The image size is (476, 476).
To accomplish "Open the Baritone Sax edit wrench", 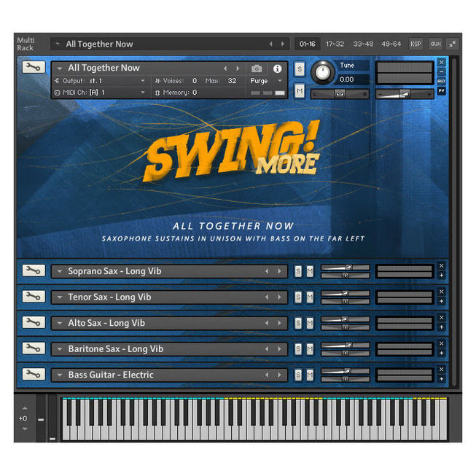I will [34, 348].
